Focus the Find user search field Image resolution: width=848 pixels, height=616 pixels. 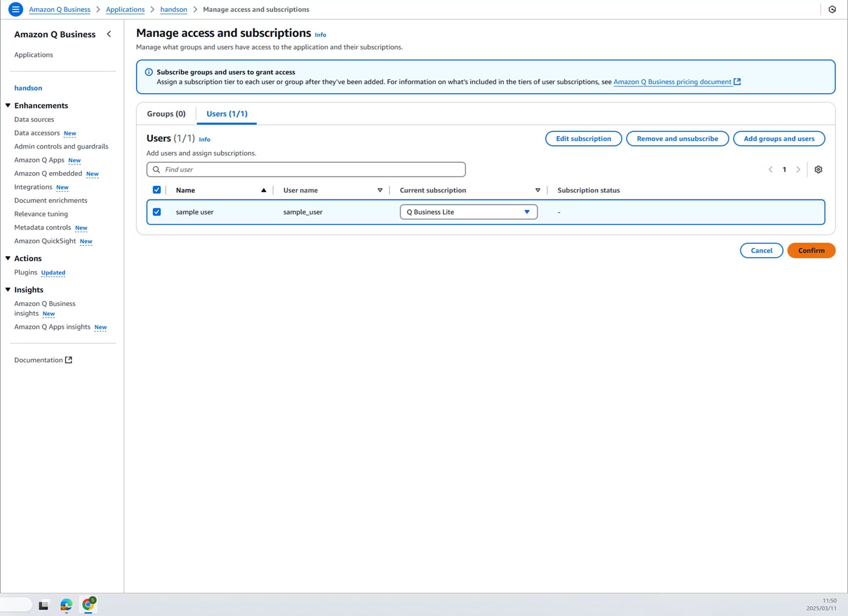306,169
